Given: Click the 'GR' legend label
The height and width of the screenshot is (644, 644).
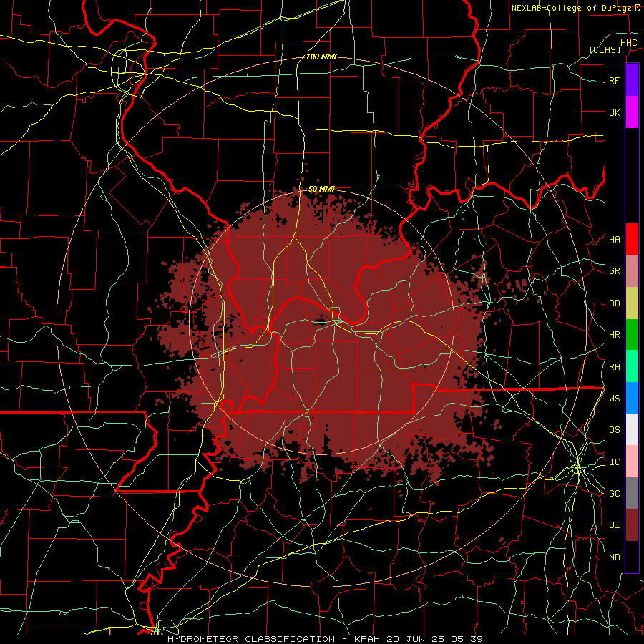Looking at the screenshot, I should (x=615, y=271).
